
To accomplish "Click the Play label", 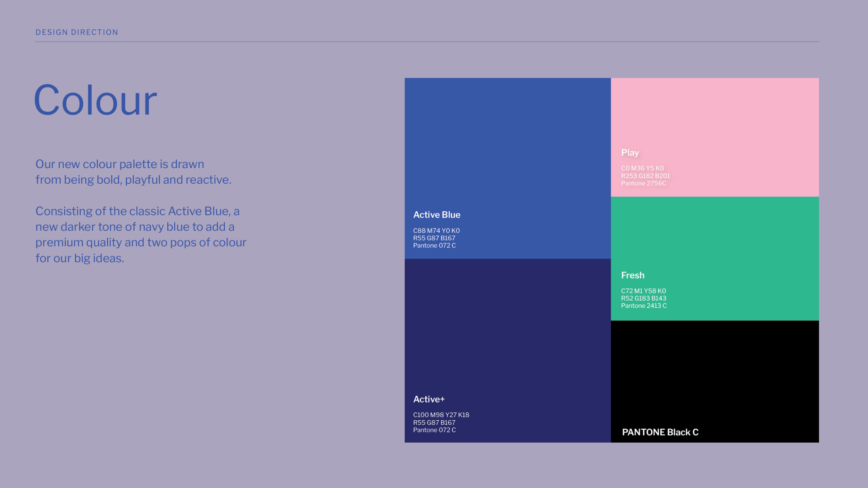I will 630,153.
